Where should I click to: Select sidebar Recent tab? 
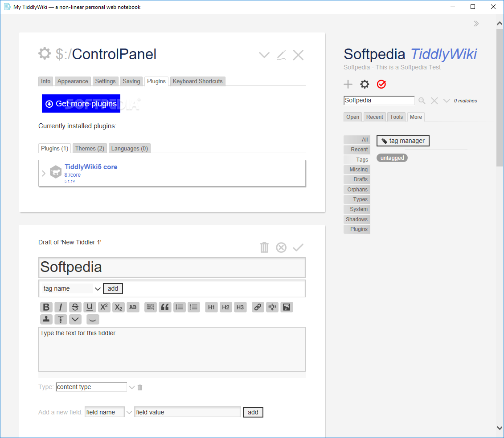[374, 117]
